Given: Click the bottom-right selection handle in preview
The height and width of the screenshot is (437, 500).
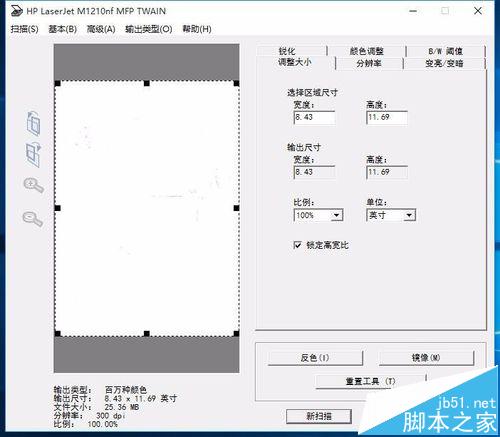Looking at the screenshot, I should point(236,333).
